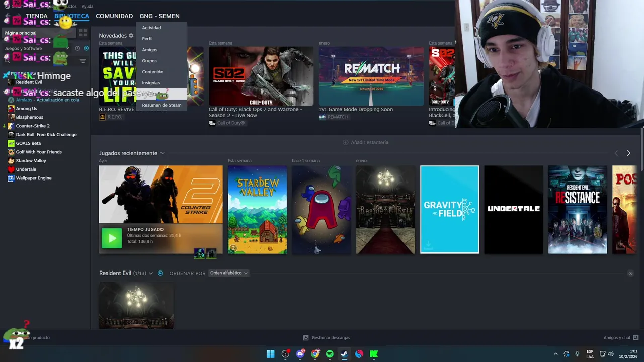Expand Jugados recientemente shelf dropdown
This screenshot has width=644, height=362.
tap(162, 153)
